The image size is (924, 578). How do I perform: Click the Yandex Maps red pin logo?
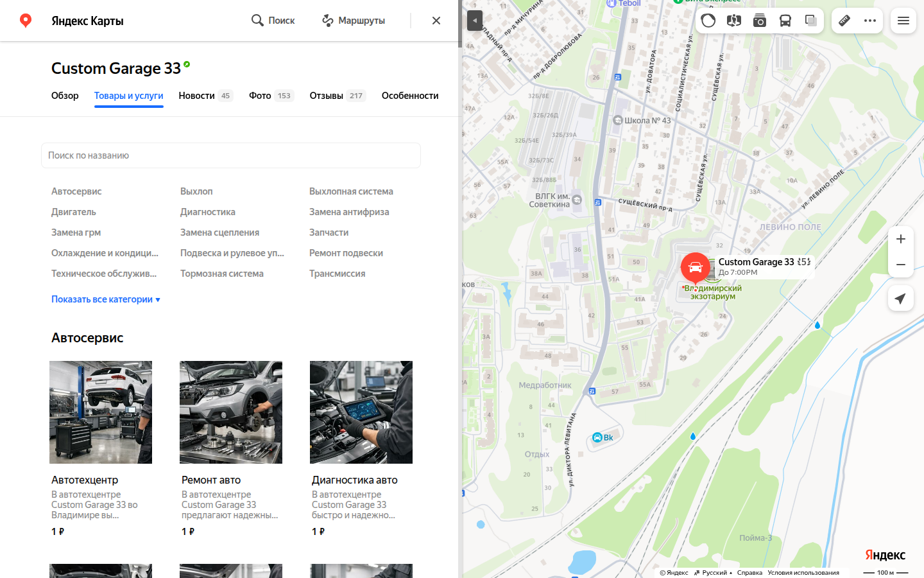[x=26, y=21]
